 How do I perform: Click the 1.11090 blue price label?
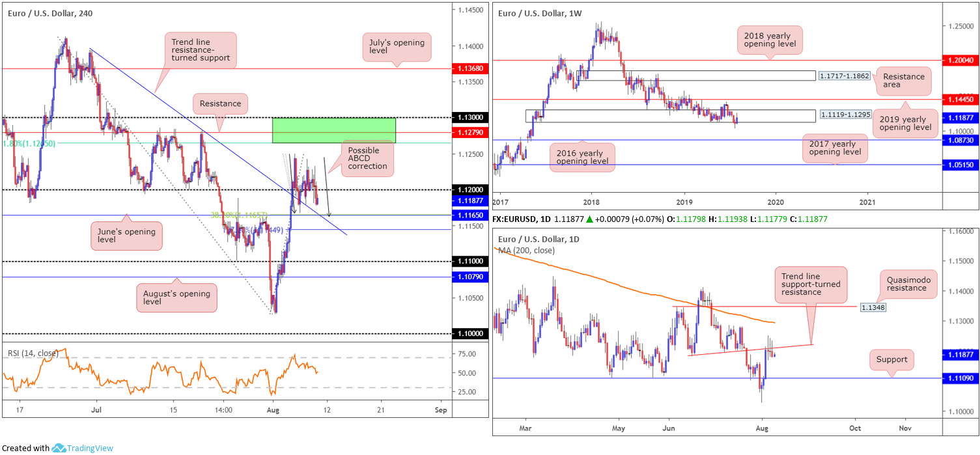pos(961,378)
